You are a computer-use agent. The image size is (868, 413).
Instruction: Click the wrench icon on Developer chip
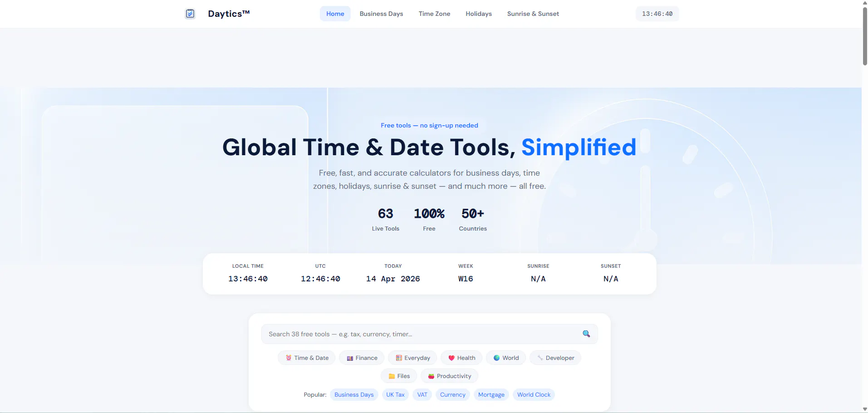coord(540,358)
